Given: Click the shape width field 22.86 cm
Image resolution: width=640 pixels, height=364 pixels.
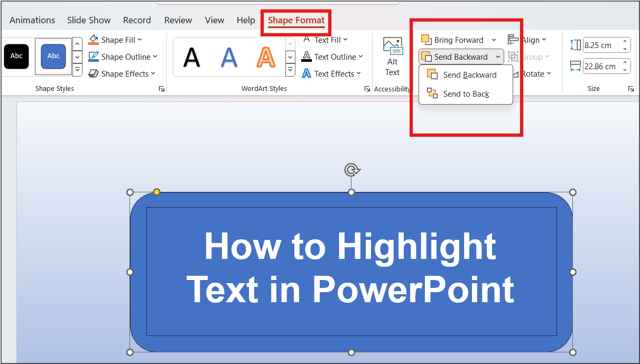Looking at the screenshot, I should coord(601,66).
